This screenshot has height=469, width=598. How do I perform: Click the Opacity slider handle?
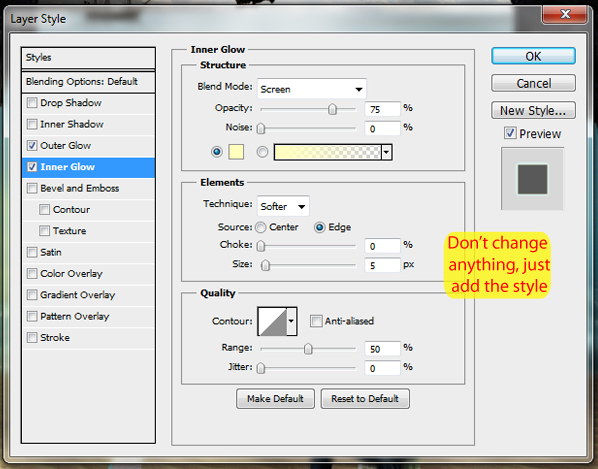(332, 109)
